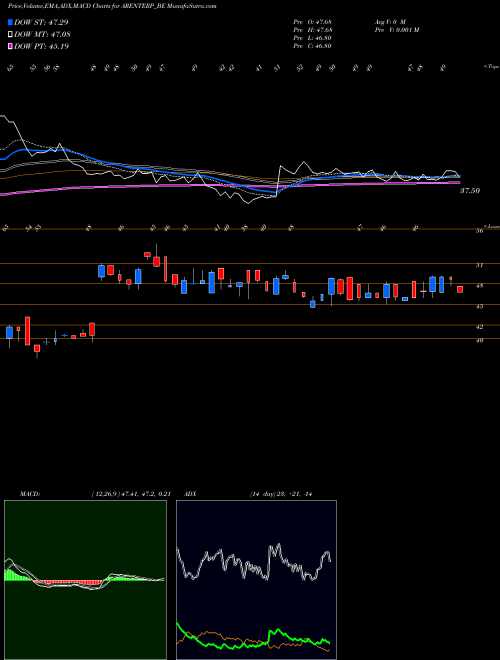Click the '<Tops' label at right

pyautogui.click(x=491, y=67)
